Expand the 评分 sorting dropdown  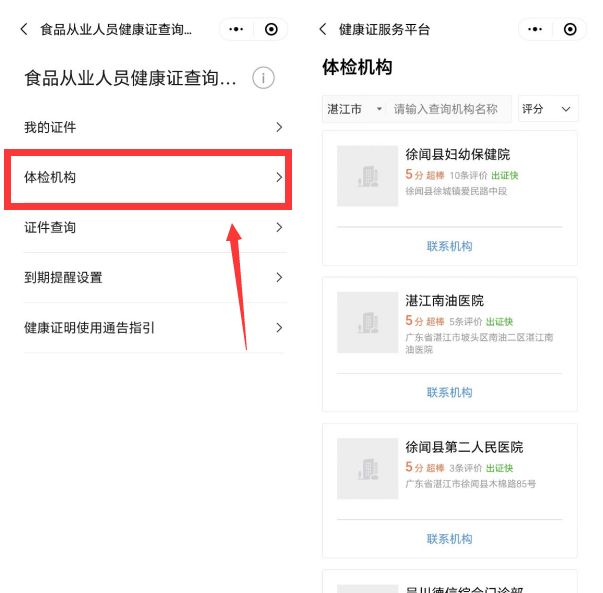[548, 109]
